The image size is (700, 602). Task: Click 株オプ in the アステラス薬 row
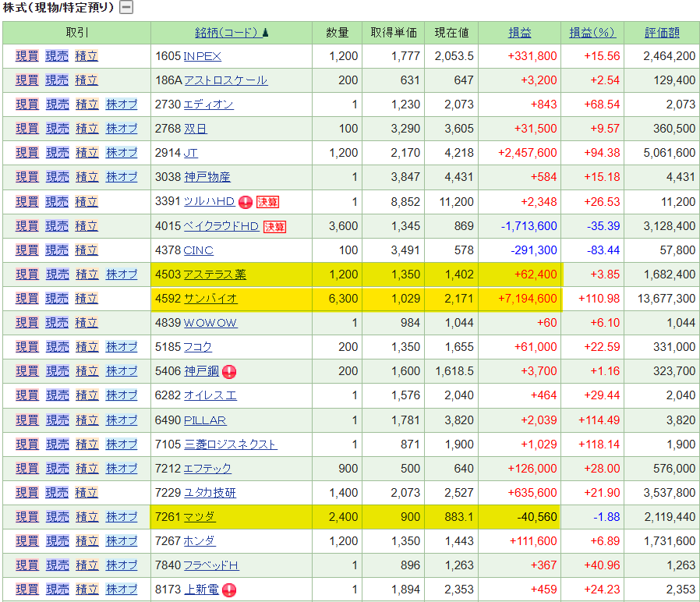(122, 274)
